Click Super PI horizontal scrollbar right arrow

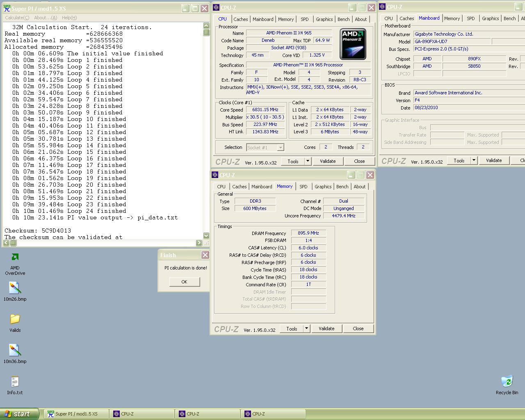click(x=199, y=243)
